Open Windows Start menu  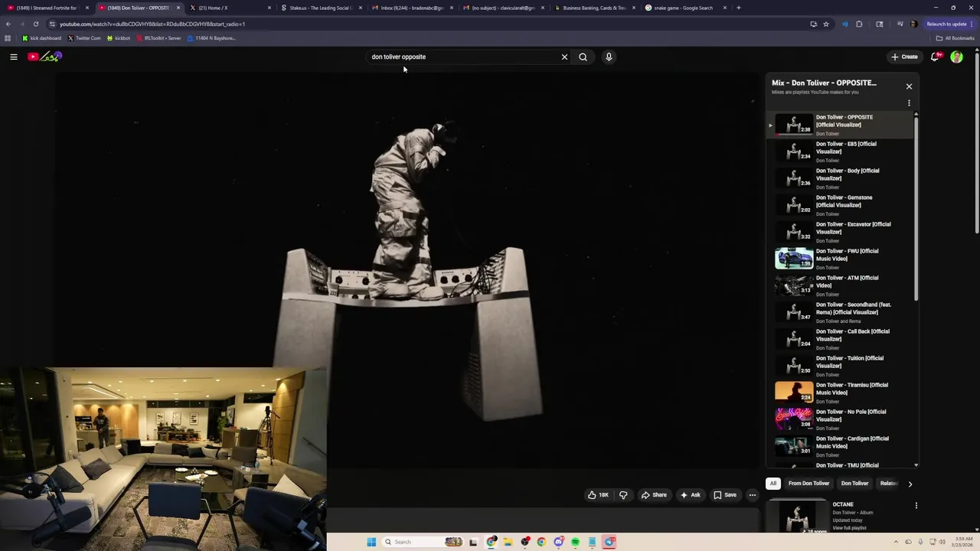tap(371, 542)
